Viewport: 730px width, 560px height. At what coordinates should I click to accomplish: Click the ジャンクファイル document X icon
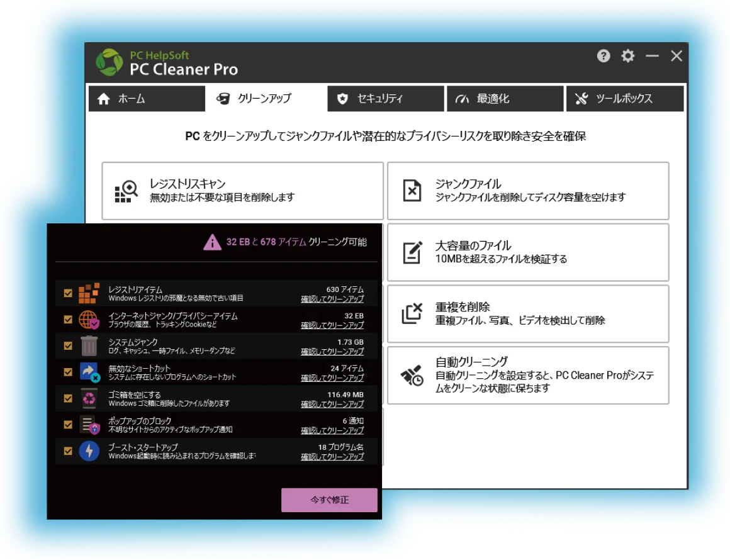412,191
